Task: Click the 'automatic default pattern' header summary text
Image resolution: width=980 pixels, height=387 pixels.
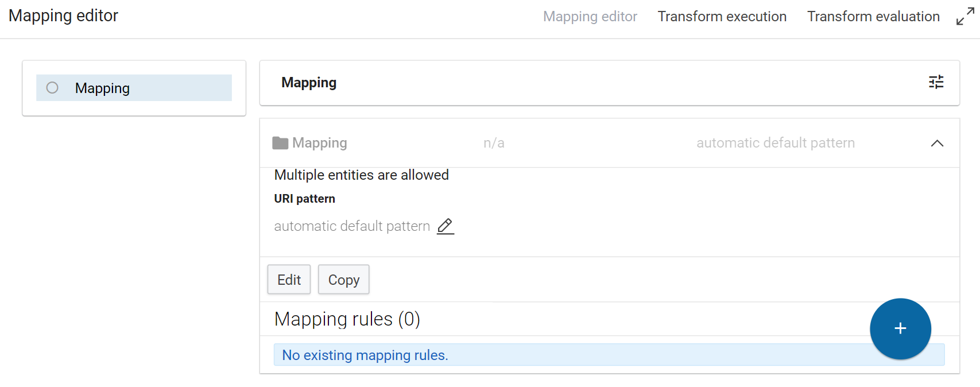Action: tap(775, 143)
